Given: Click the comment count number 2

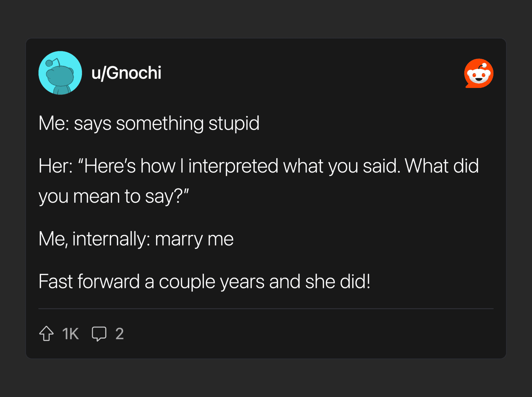Looking at the screenshot, I should click(120, 334).
